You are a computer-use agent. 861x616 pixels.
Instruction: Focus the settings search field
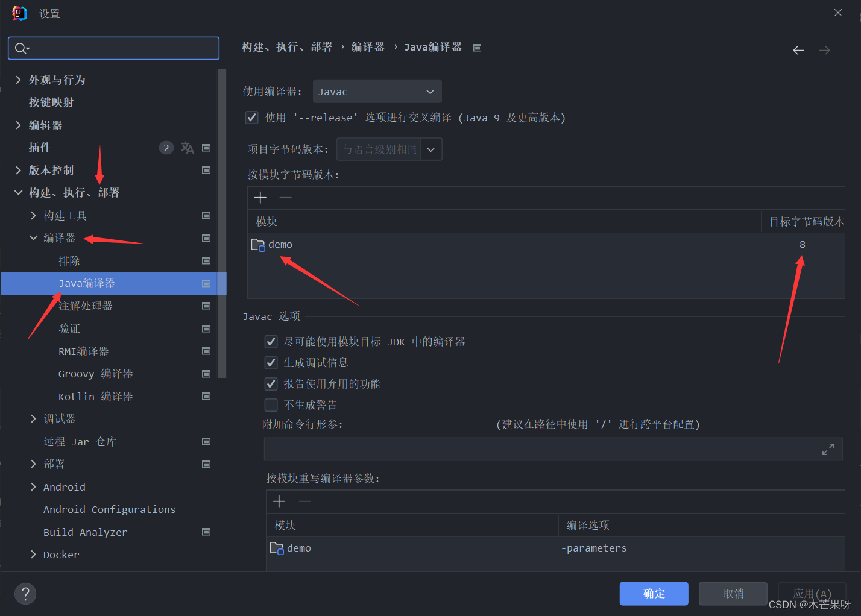click(113, 48)
